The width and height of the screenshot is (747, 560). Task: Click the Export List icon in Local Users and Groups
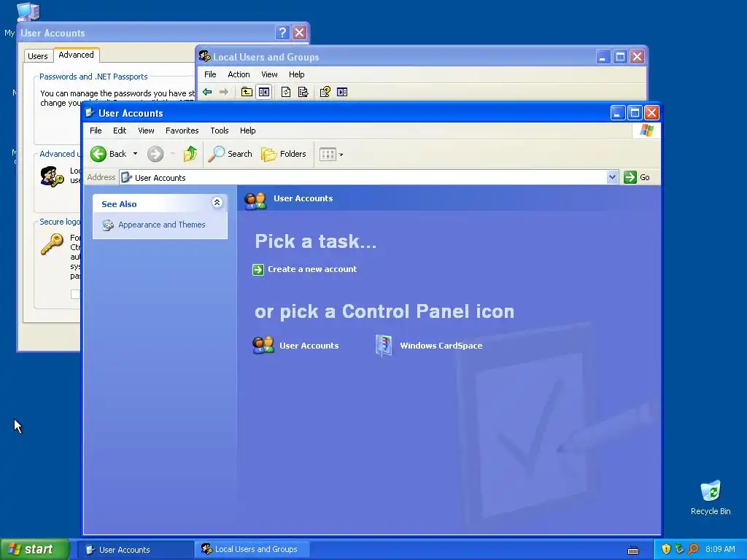(303, 92)
